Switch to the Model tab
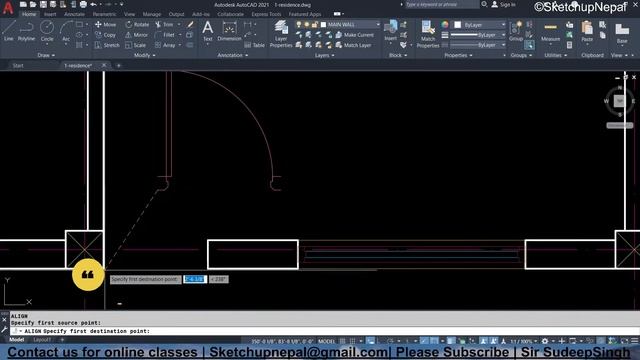The width and height of the screenshot is (640, 360). tap(16, 340)
